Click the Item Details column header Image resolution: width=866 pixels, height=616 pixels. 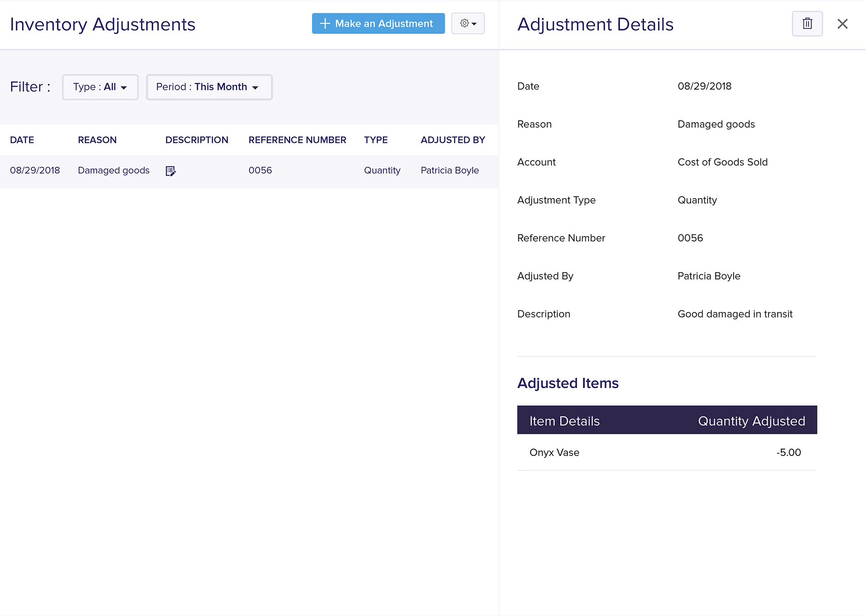[564, 421]
